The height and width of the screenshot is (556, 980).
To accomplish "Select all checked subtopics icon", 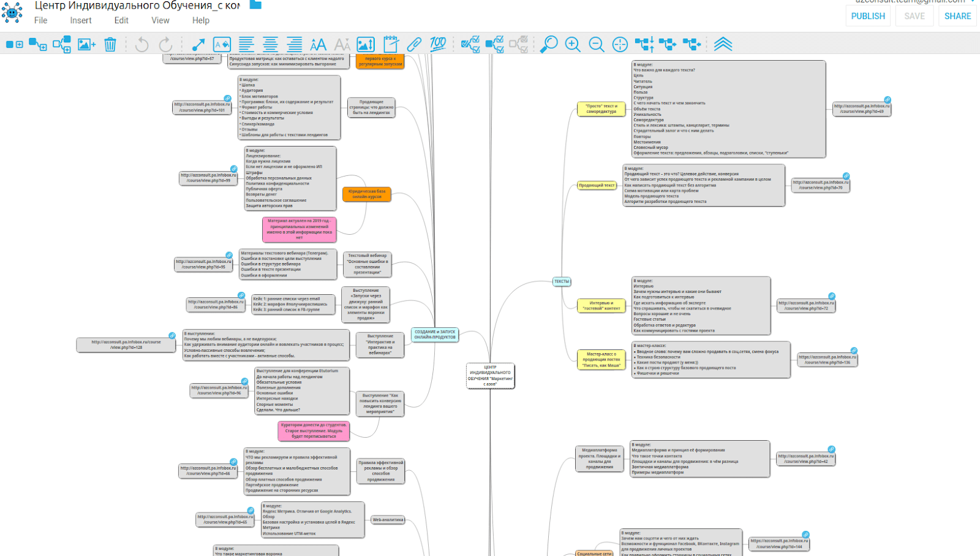I will coord(470,44).
